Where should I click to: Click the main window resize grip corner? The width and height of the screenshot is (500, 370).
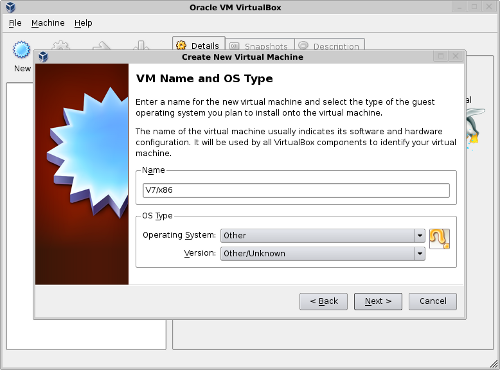coord(494,364)
